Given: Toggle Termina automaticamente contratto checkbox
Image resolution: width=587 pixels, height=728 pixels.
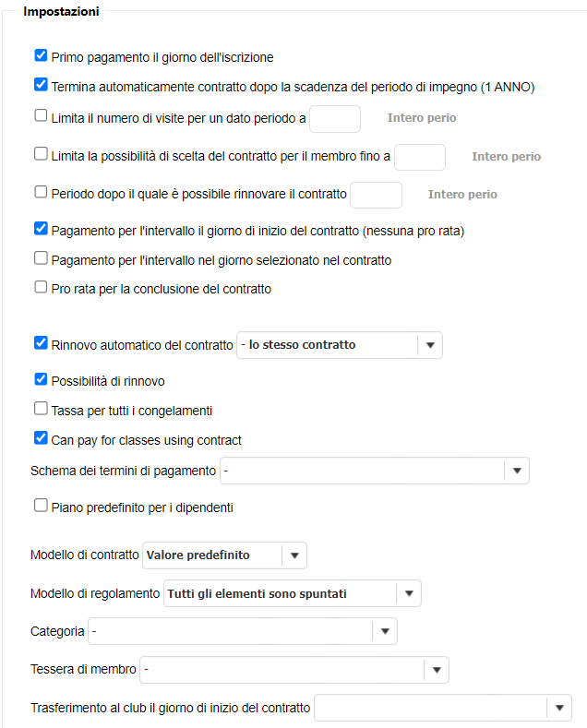Looking at the screenshot, I should [x=41, y=86].
